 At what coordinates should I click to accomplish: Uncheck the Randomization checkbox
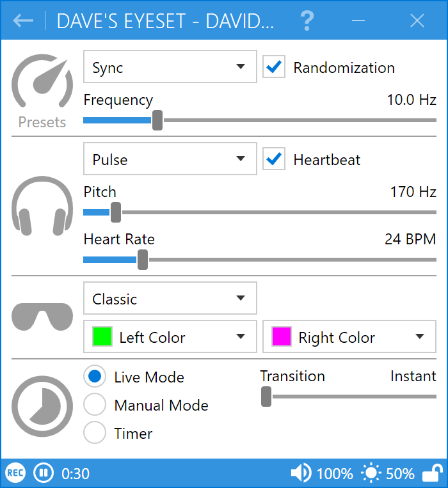274,67
